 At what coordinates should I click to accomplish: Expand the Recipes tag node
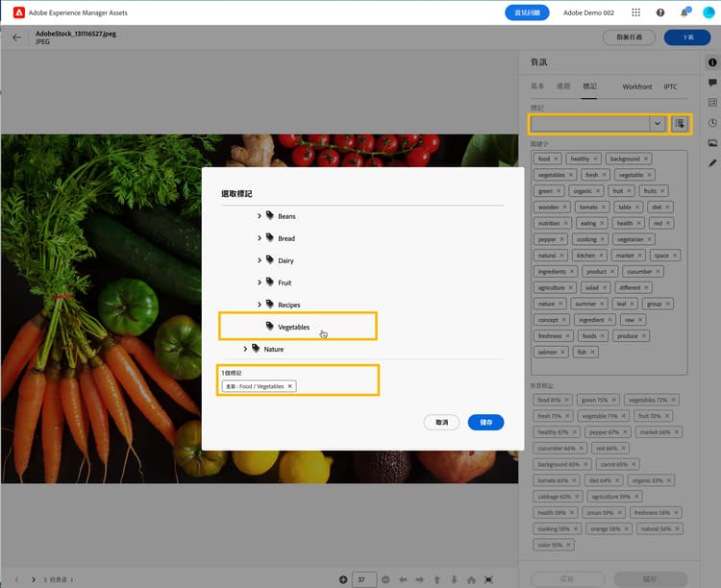(260, 305)
